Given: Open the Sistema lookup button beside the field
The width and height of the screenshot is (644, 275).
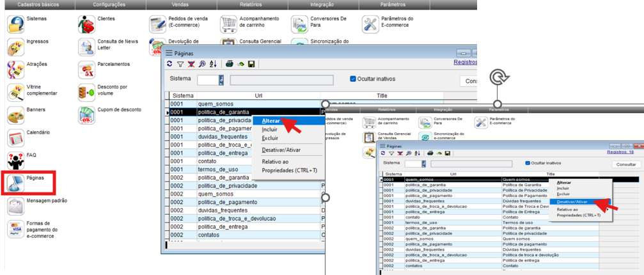Looking at the screenshot, I should pyautogui.click(x=221, y=80).
